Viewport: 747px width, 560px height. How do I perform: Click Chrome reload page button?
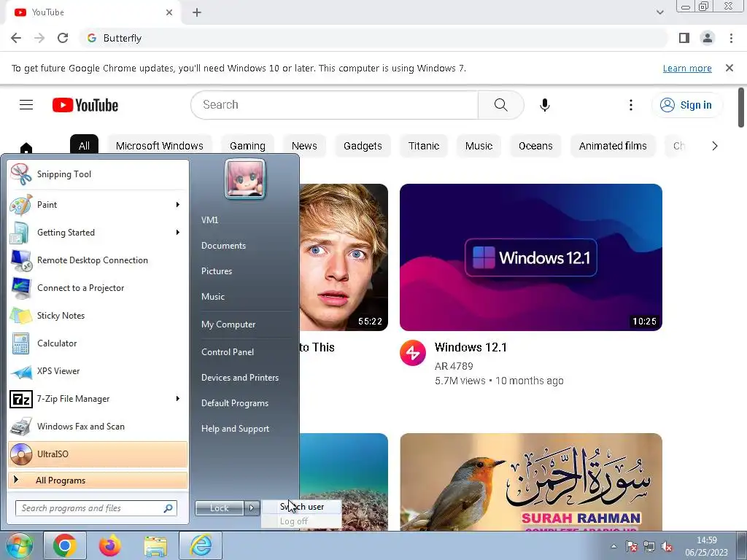tap(63, 38)
